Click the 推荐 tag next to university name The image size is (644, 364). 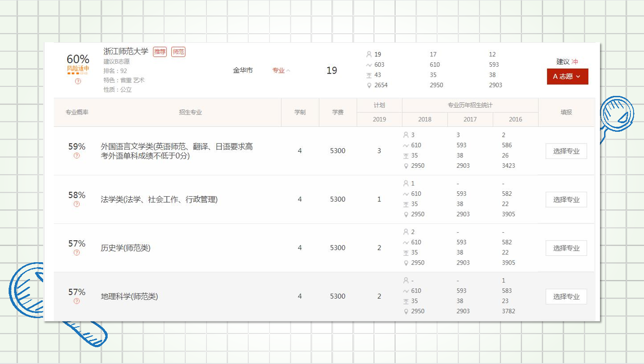[160, 52]
